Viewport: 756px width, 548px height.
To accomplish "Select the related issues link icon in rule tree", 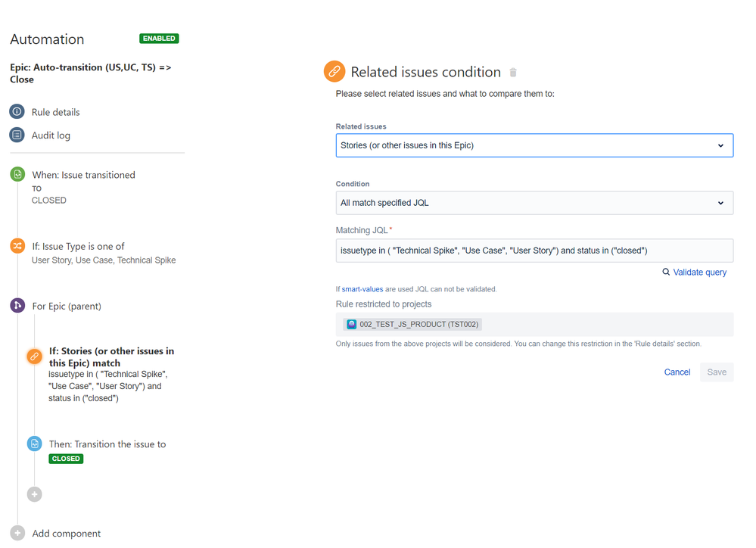I will click(34, 357).
